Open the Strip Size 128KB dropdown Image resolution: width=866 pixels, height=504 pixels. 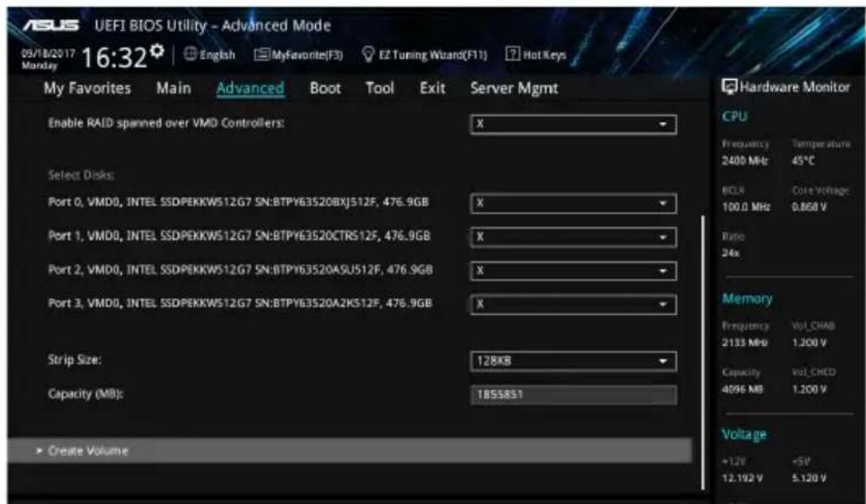574,361
